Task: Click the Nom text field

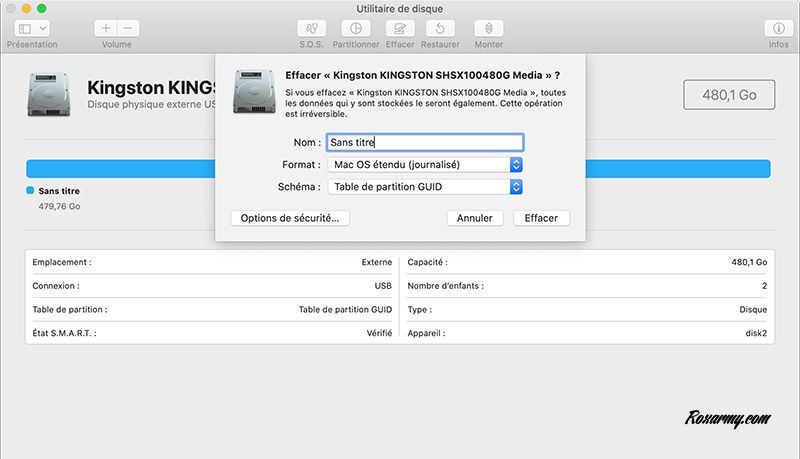Action: click(x=425, y=142)
